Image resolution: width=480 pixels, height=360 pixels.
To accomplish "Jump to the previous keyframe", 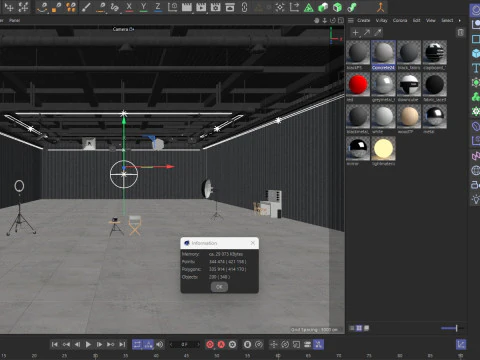I will [66, 344].
